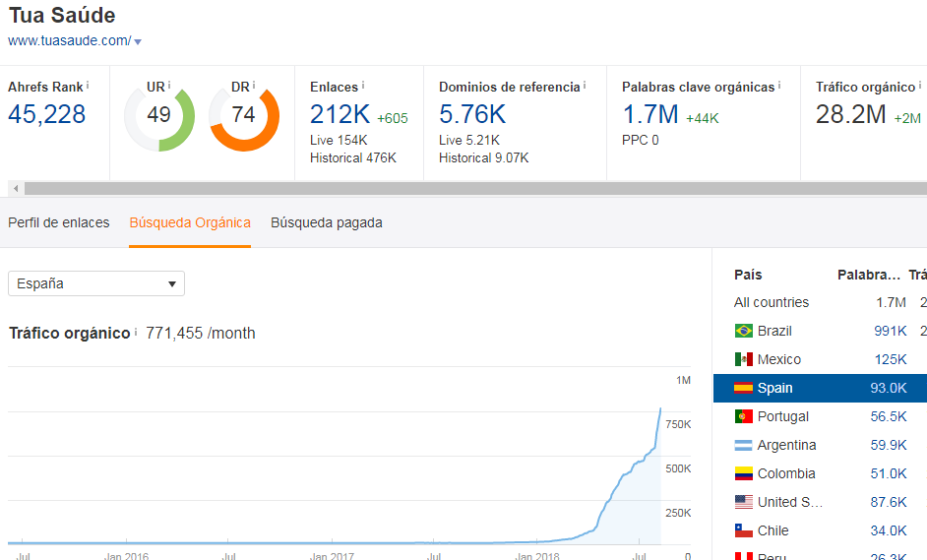Open Brazil's 991K keywords value
This screenshot has height=560, width=927.
coord(891,331)
